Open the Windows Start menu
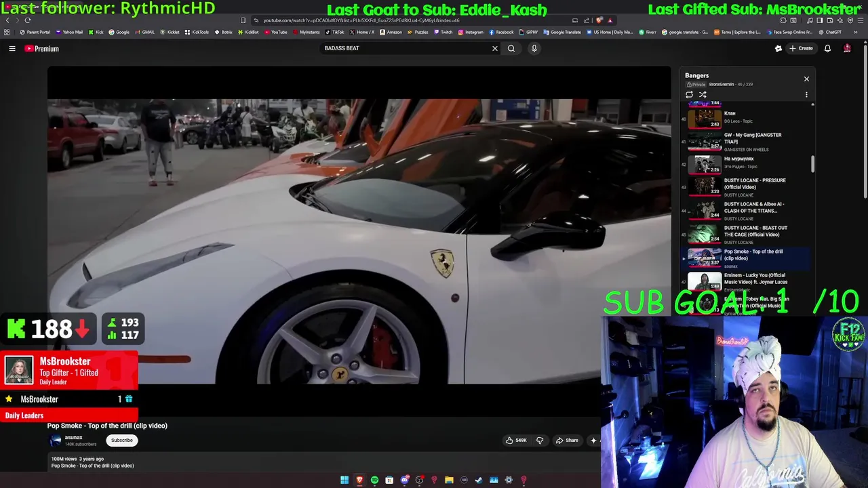This screenshot has height=488, width=868. (x=344, y=480)
